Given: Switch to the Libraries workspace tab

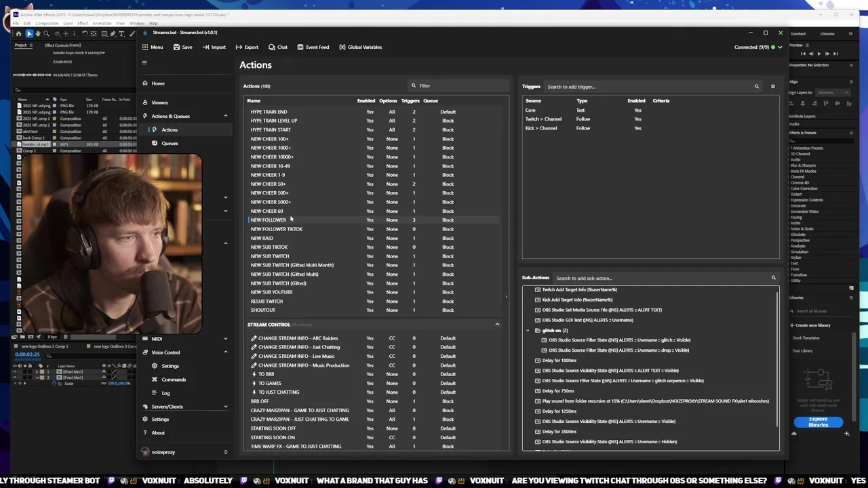Looking at the screenshot, I should tap(827, 34).
